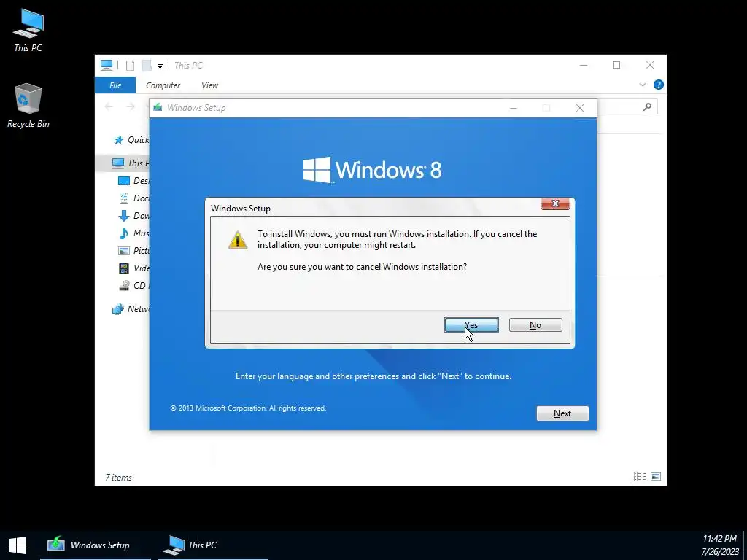
Task: Open the Computer ribbon tab
Action: 163,85
